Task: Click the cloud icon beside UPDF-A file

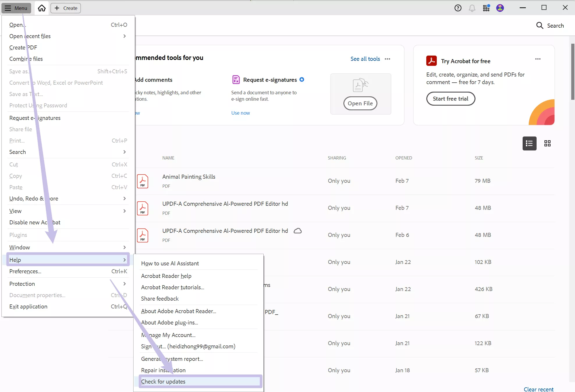Action: tap(298, 230)
